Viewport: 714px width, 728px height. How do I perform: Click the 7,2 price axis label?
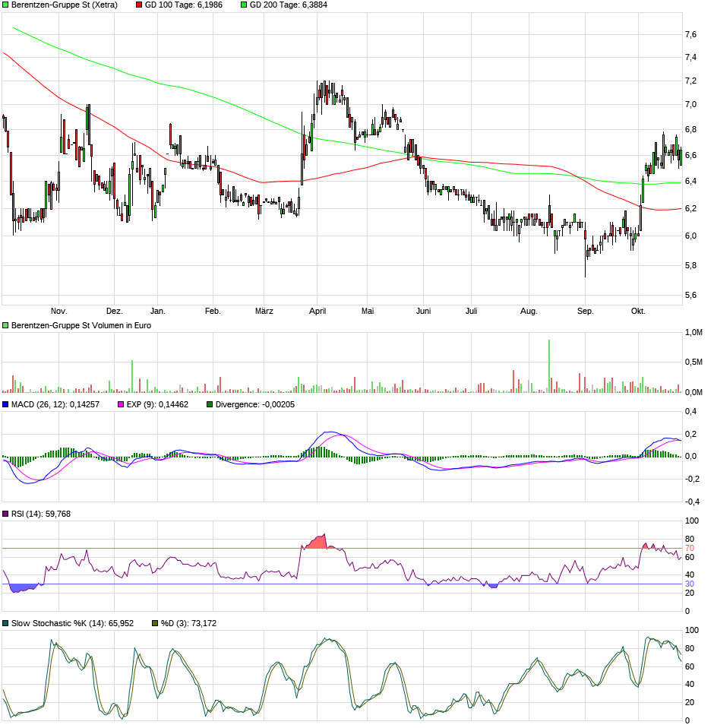tap(690, 81)
